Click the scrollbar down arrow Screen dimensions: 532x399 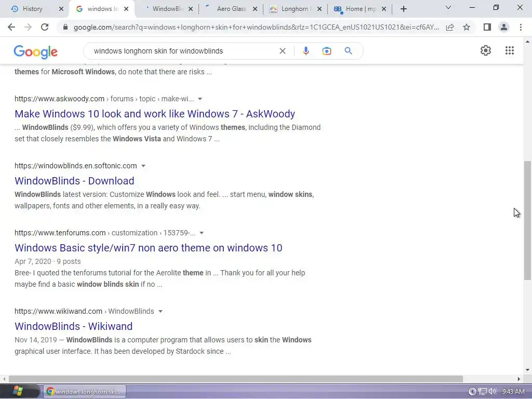[x=527, y=370]
